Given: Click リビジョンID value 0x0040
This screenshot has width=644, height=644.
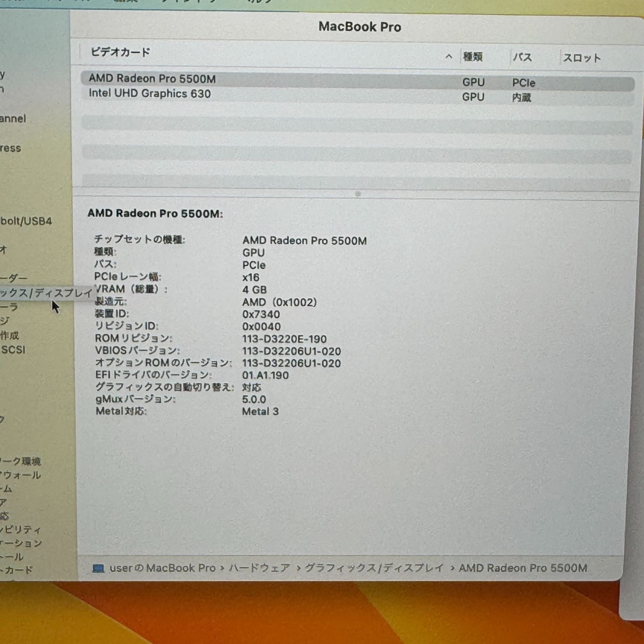Looking at the screenshot, I should point(261,326).
